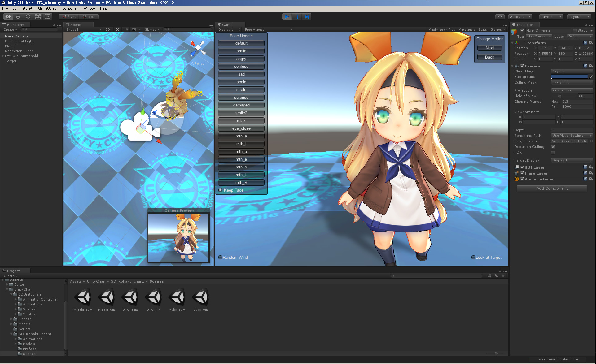
Task: Click the project search by label icon
Action: tap(496, 276)
